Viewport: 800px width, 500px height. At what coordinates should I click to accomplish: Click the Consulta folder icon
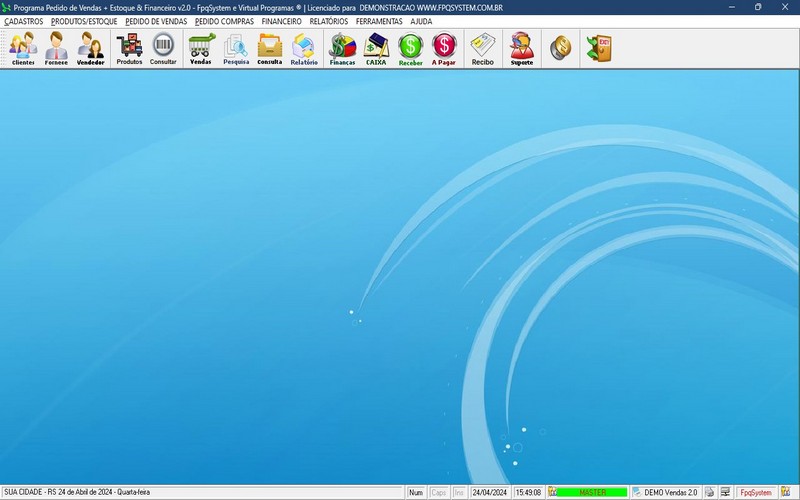pos(270,47)
